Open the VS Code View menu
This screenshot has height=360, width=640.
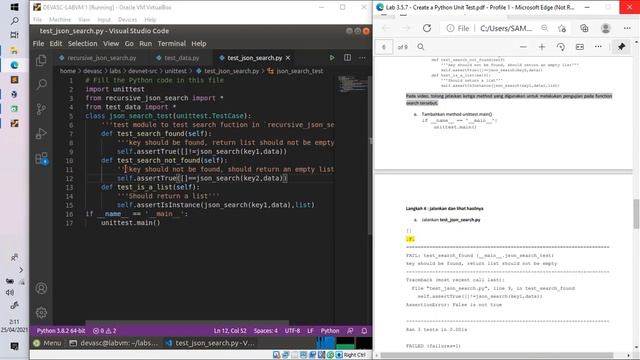pyautogui.click(x=111, y=44)
